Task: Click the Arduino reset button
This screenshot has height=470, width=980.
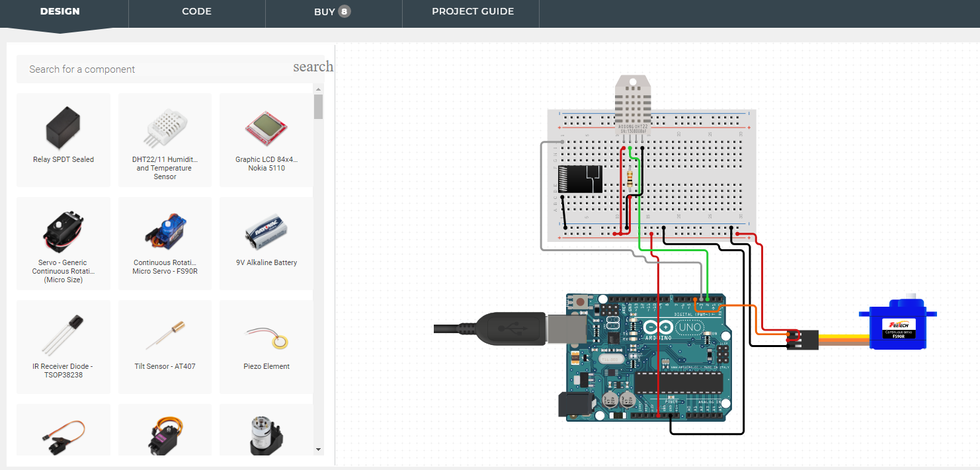Action: pos(581,301)
